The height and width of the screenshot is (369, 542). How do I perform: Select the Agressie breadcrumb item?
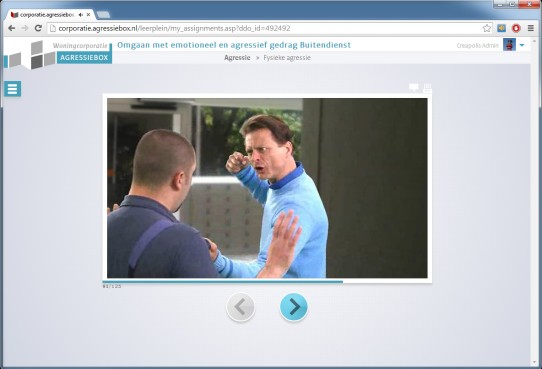click(x=237, y=58)
